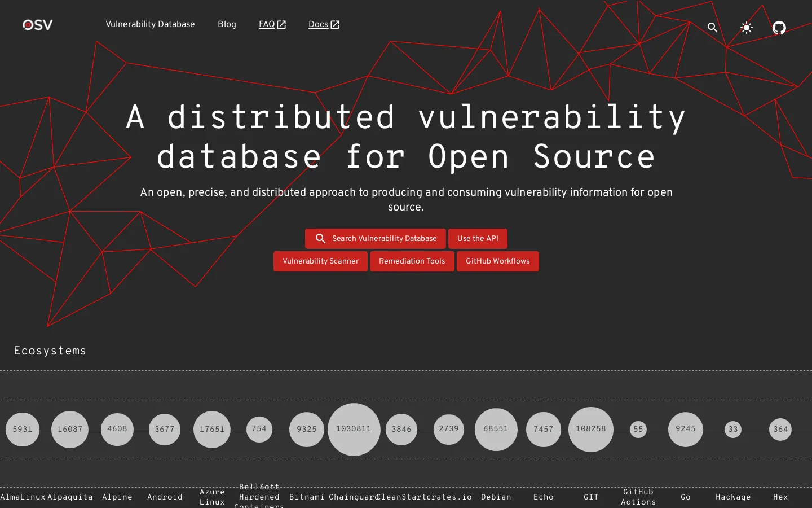Click the Go ecosystem label
This screenshot has height=508, width=812.
click(686, 497)
